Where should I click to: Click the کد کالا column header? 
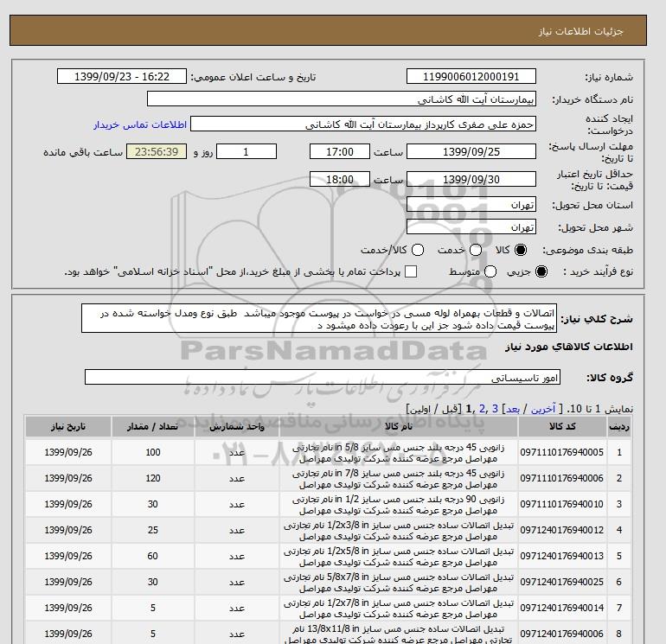(562, 427)
